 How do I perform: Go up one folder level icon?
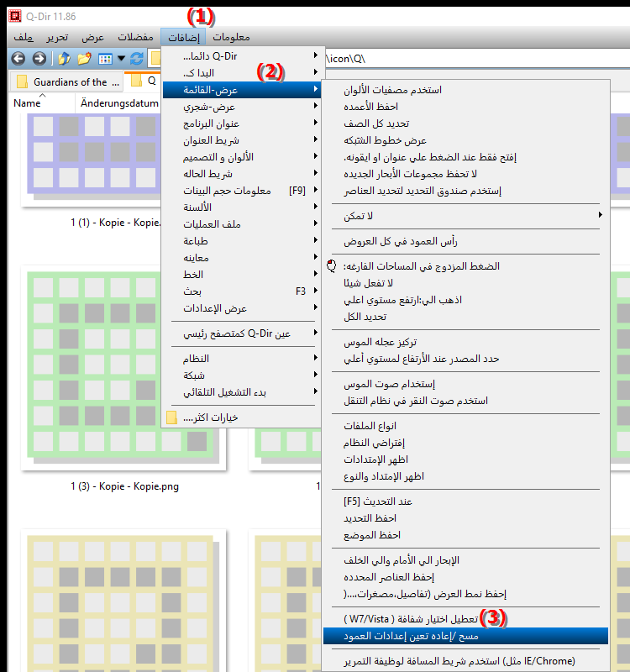pos(64,58)
